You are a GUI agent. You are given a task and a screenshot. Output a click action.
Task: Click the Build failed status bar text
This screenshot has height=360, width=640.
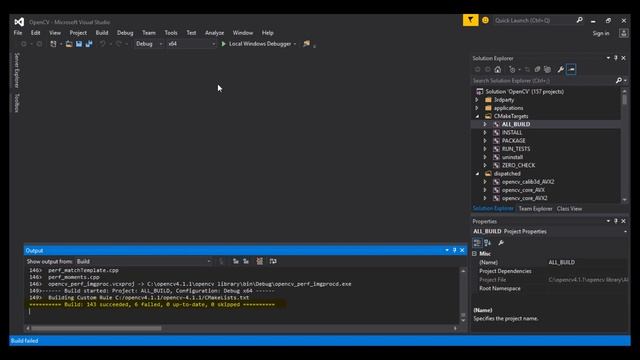click(24, 341)
